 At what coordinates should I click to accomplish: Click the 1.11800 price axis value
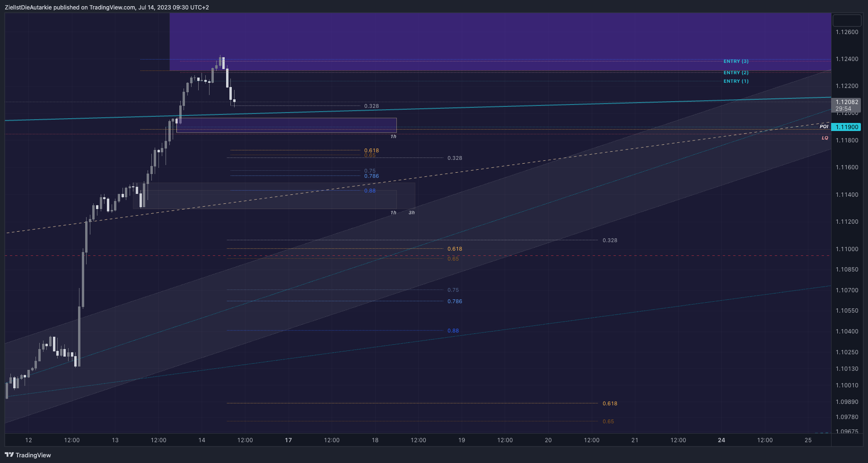[847, 140]
